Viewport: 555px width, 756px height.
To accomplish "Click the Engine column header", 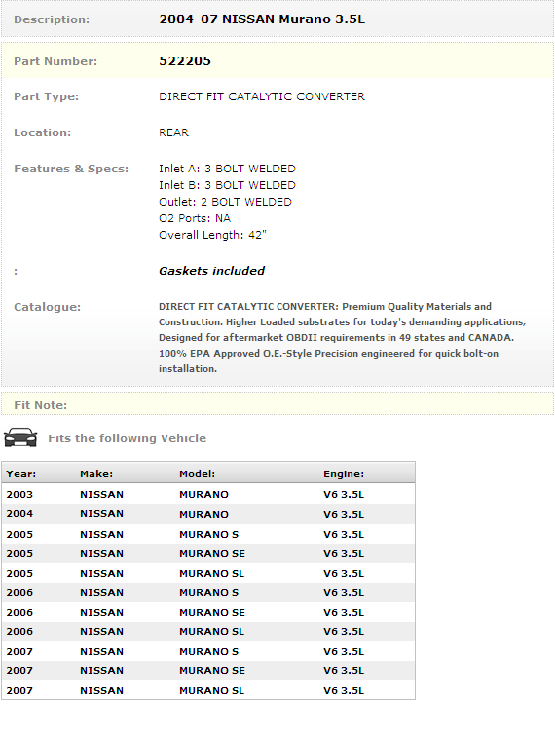I will pyautogui.click(x=344, y=473).
